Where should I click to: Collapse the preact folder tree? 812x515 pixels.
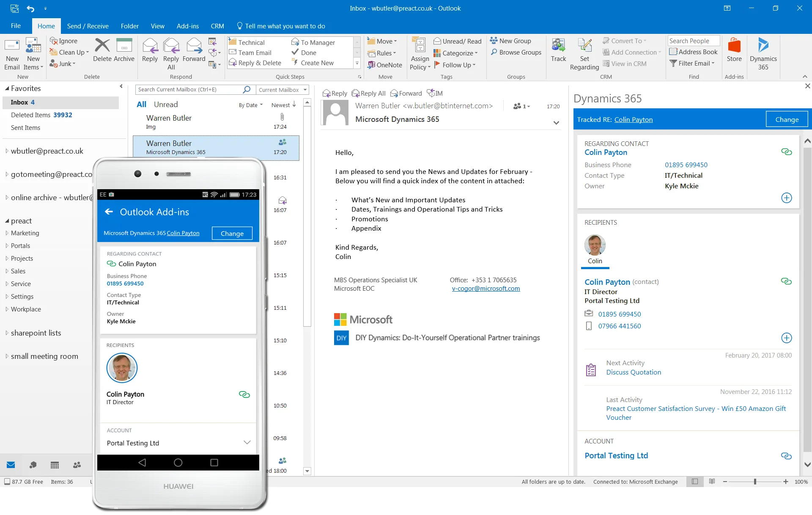[7, 221]
